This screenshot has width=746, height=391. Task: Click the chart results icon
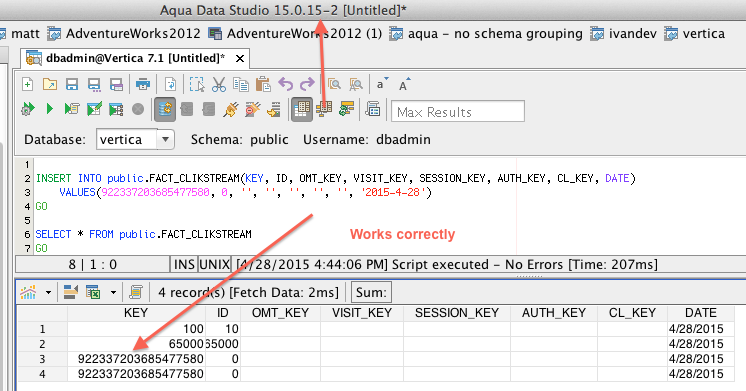[29, 292]
